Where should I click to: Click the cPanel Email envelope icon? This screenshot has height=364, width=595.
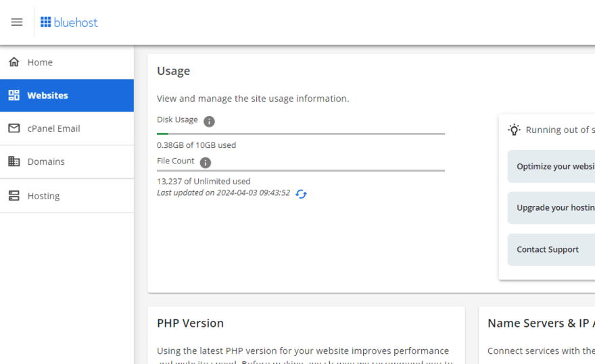tap(14, 128)
